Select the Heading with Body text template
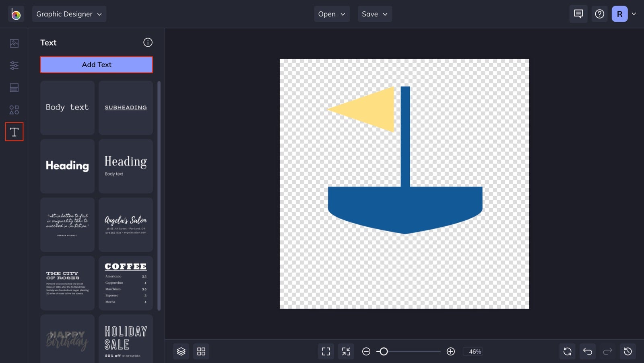 [125, 166]
